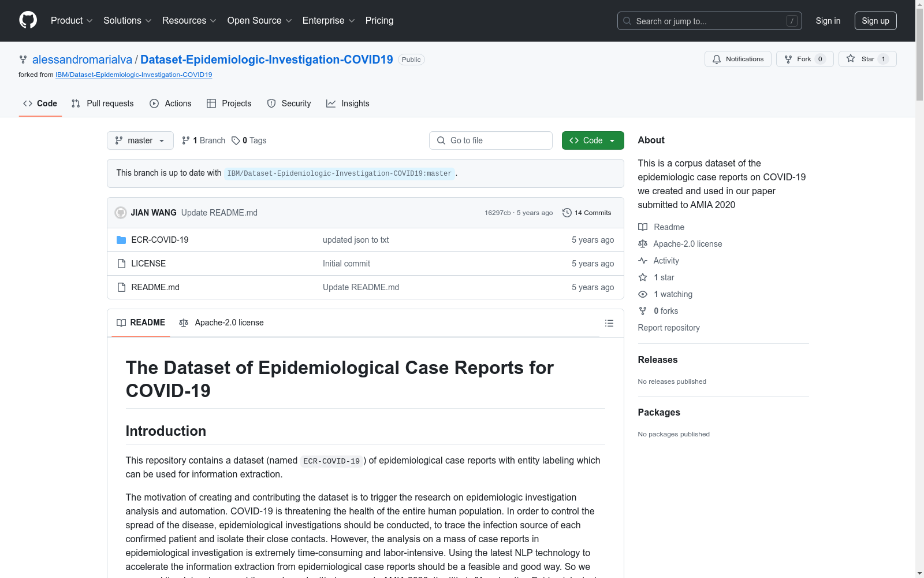Click the branch icon beside 1 Branch

tap(186, 140)
